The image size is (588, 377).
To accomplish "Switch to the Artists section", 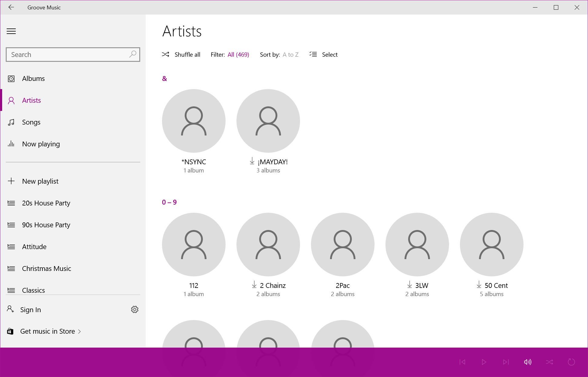I will [31, 100].
